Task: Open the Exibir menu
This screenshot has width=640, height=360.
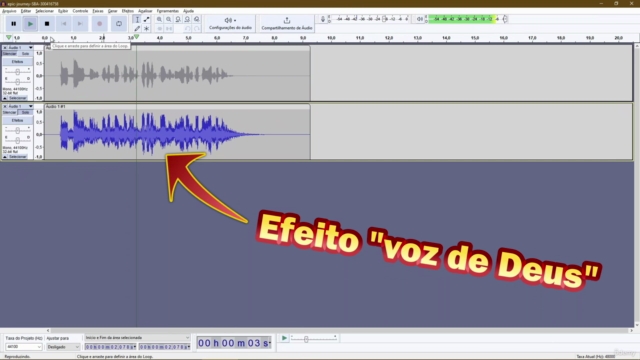Action: [x=63, y=11]
